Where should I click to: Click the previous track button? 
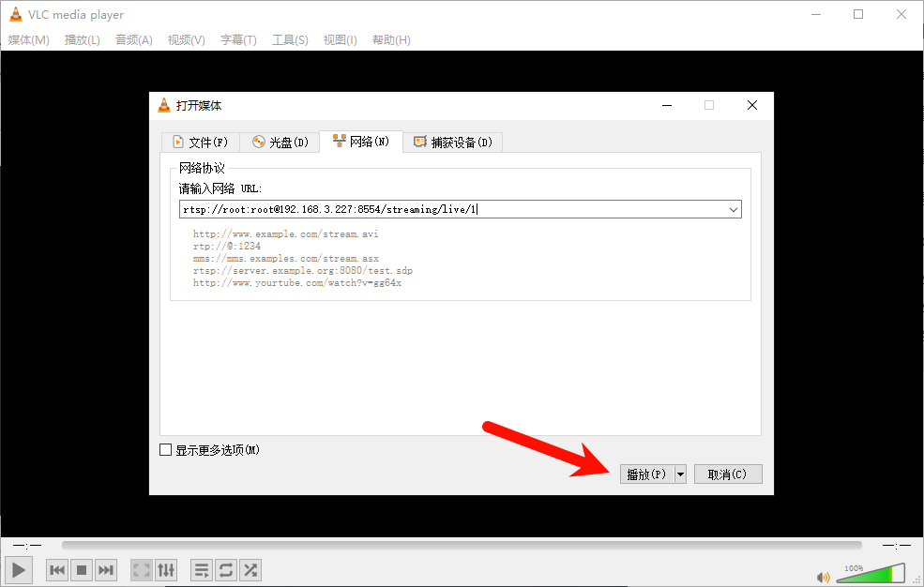(57, 570)
